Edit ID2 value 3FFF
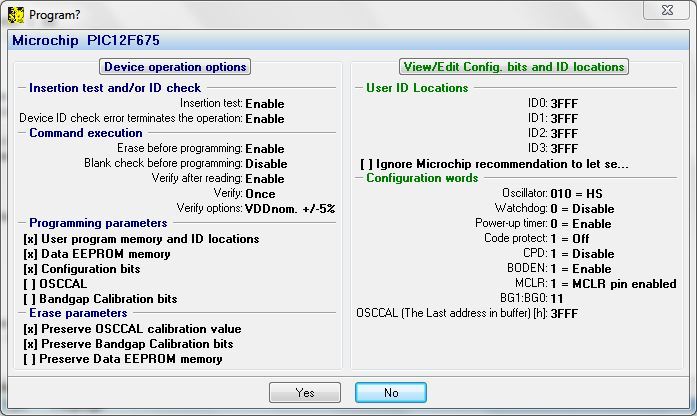697x416 pixels. tap(564, 133)
